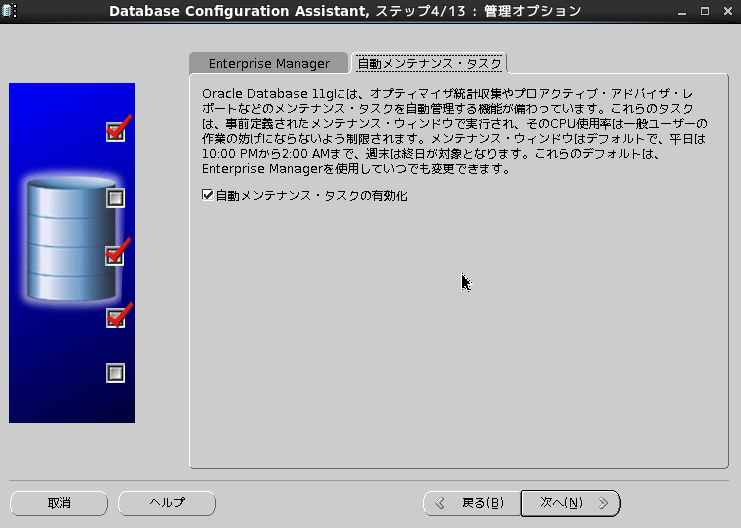Toggle 自動メンテナンス・タスクの有効化 checkbox
The image size is (741, 528).
point(207,195)
